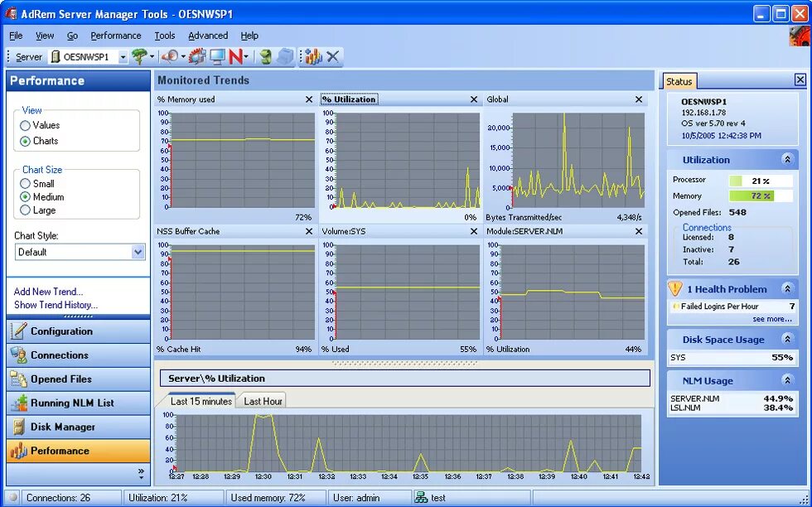Collapse the Utilization status section
The width and height of the screenshot is (812, 507).
point(787,160)
